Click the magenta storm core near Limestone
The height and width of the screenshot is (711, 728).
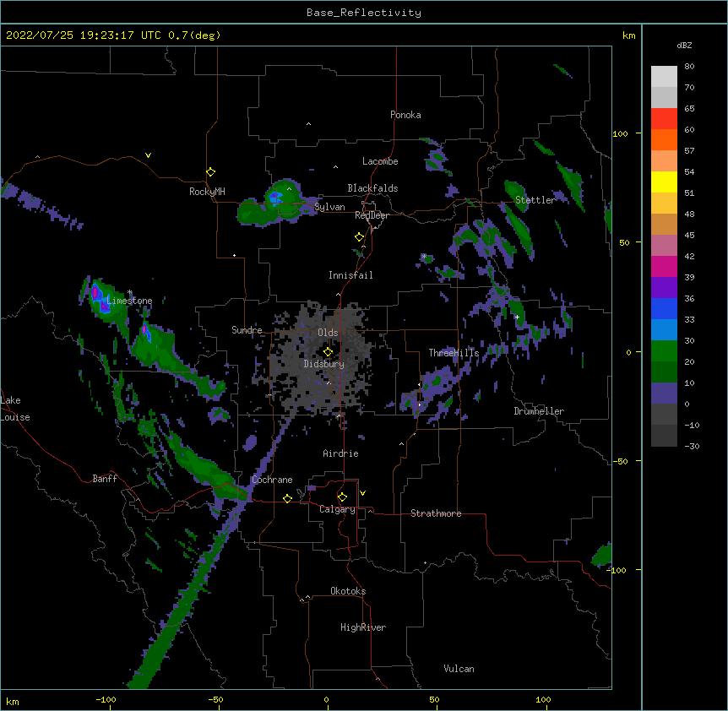click(95, 293)
